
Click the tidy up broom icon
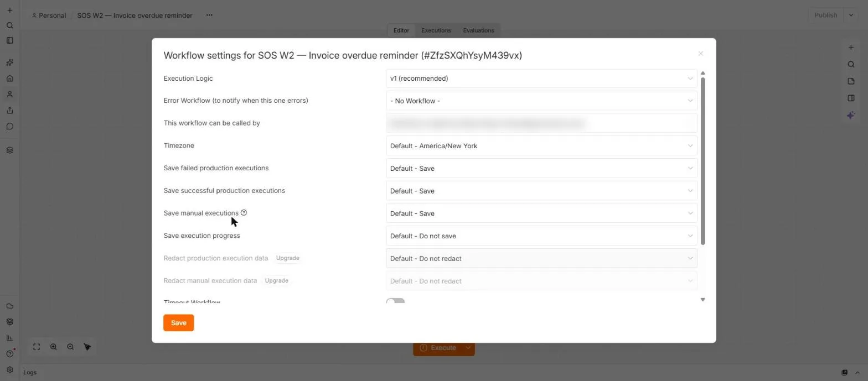(x=87, y=347)
